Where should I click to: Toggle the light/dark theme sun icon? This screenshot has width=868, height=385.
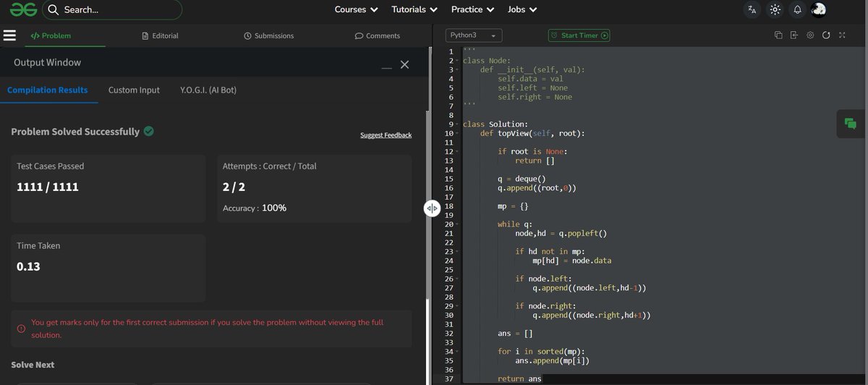click(x=775, y=10)
